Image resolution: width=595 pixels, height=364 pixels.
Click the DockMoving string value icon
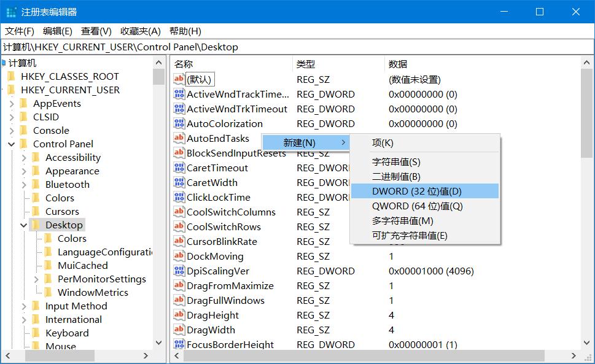coord(180,256)
